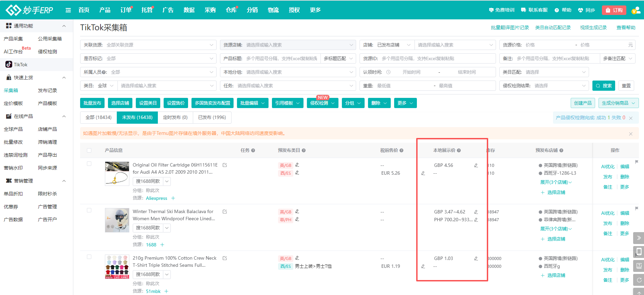
Task: Check the Original Oil Filter Cartridge row checkbox
Action: pyautogui.click(x=89, y=164)
